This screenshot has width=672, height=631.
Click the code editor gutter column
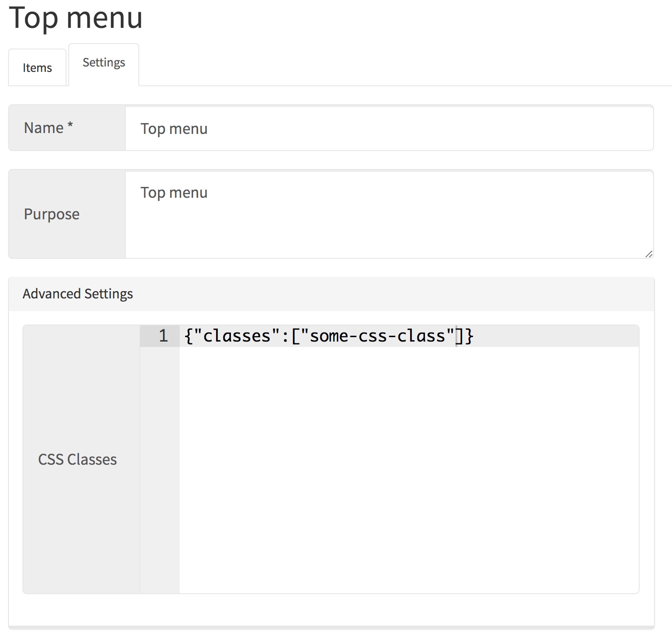(x=159, y=449)
